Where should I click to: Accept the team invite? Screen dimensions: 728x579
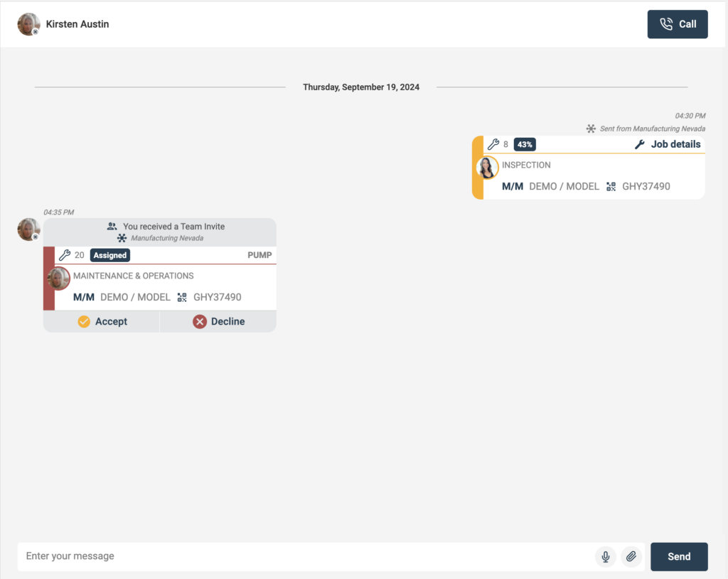tap(102, 322)
